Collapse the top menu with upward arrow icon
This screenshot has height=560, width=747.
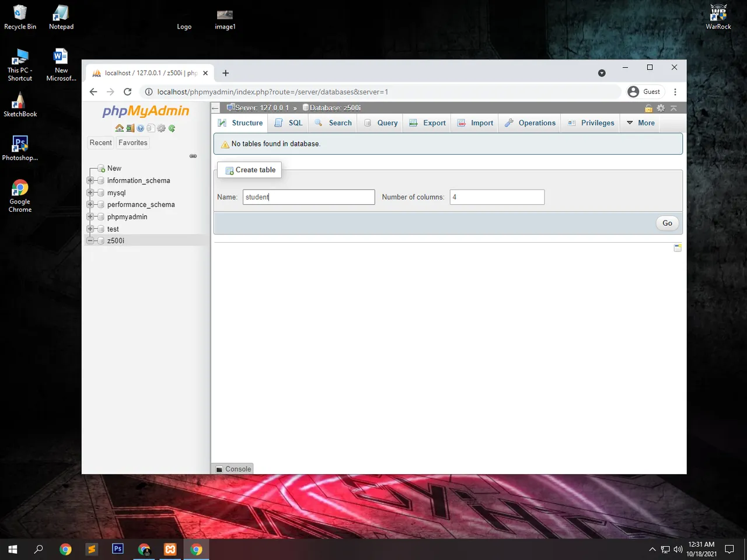pyautogui.click(x=673, y=108)
